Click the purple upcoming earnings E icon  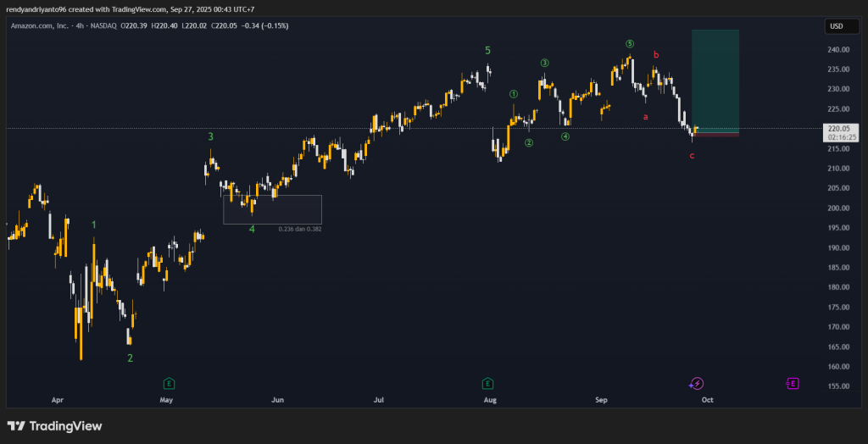coord(793,383)
